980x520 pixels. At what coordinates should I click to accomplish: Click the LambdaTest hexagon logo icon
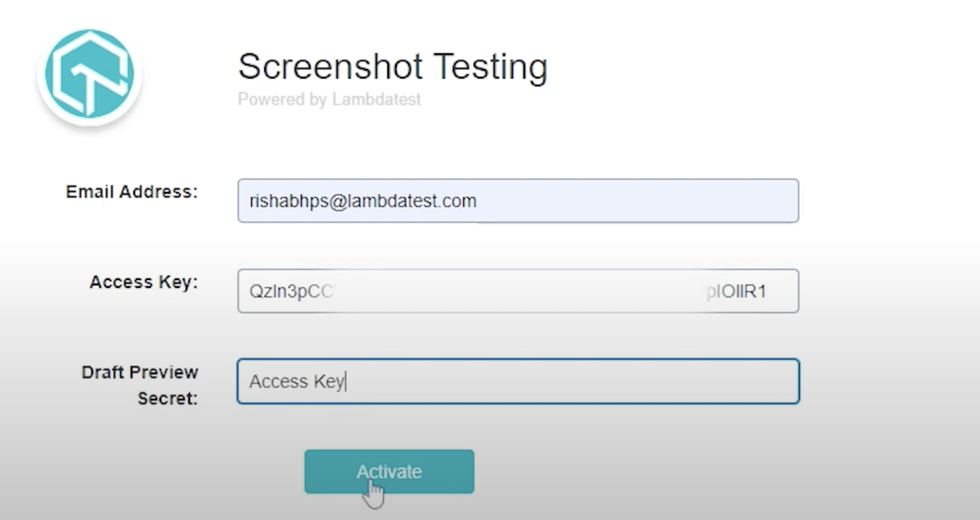tap(90, 74)
